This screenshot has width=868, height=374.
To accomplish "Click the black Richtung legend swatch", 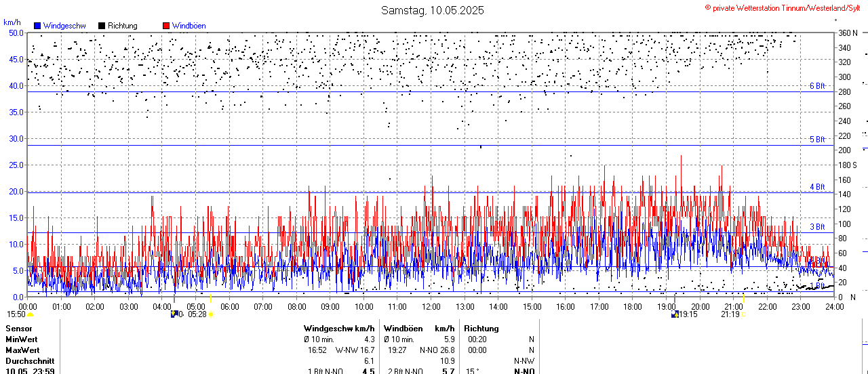I will [x=102, y=26].
